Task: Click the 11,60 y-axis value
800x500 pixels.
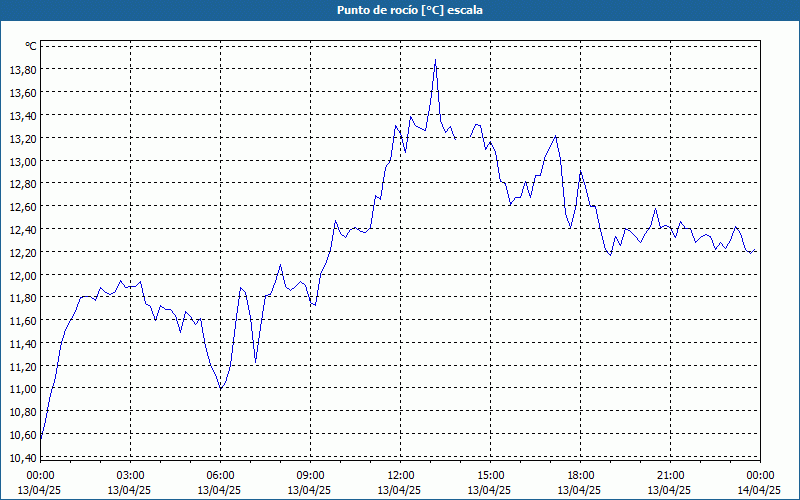Action: coord(23,322)
